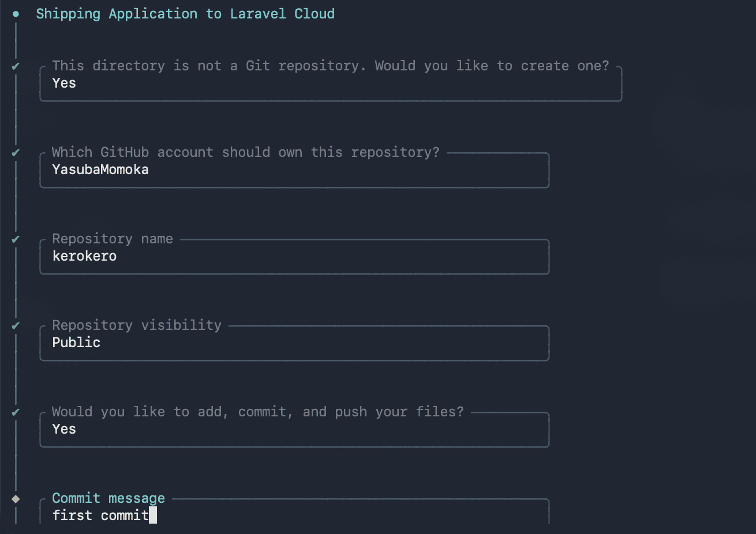Select the YasubaMomoka account value
Viewport: 756px width, 534px height.
coord(100,170)
